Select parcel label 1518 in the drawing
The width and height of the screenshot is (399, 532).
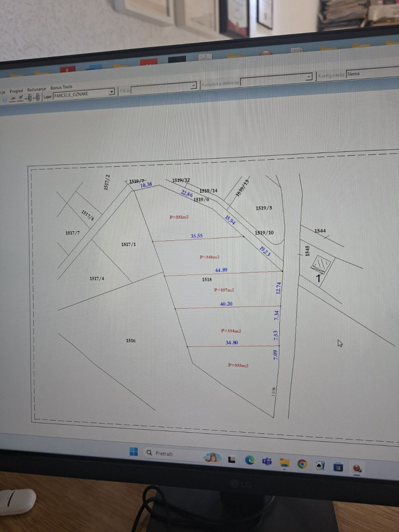tap(207, 280)
